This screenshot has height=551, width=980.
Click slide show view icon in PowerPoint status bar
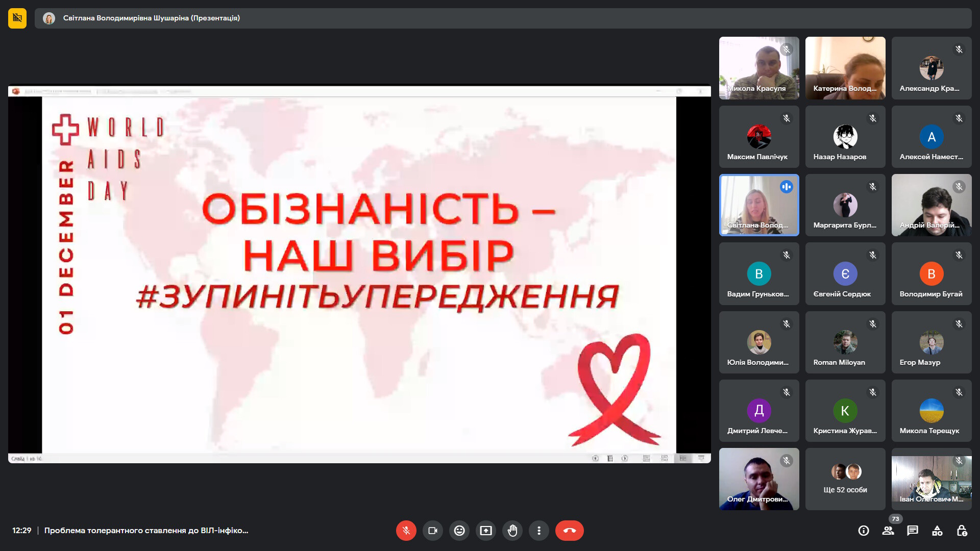[701, 458]
